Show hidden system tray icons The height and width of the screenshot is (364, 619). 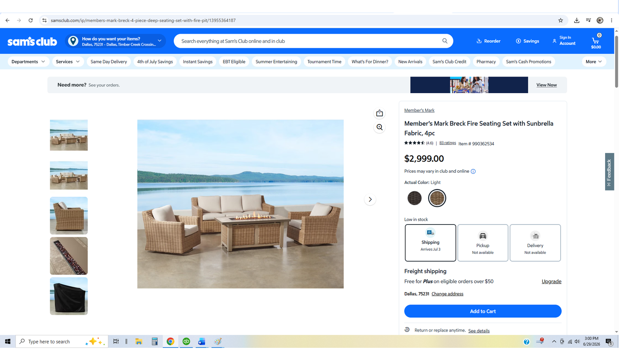554,342
